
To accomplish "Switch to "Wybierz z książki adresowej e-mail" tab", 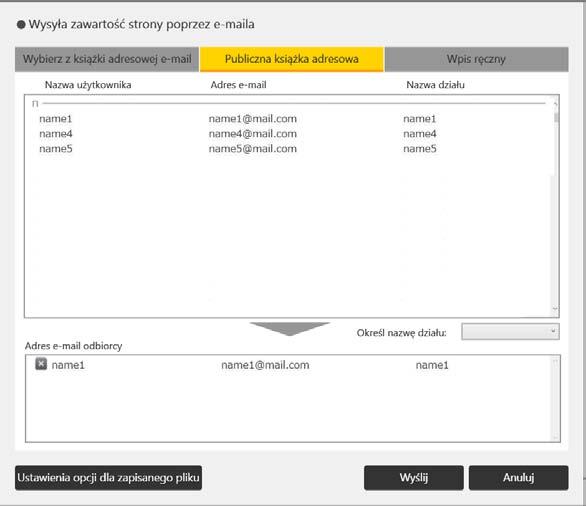I will [x=107, y=59].
